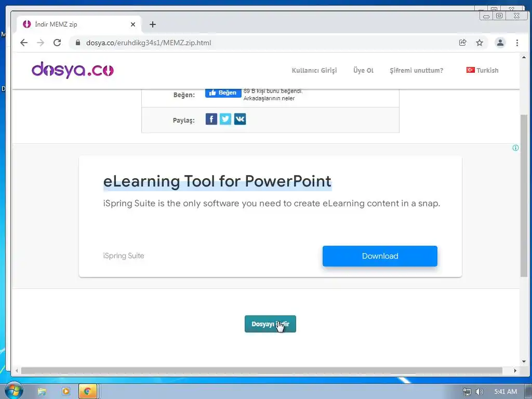
Task: Open the Turkish language selector
Action: click(x=482, y=70)
